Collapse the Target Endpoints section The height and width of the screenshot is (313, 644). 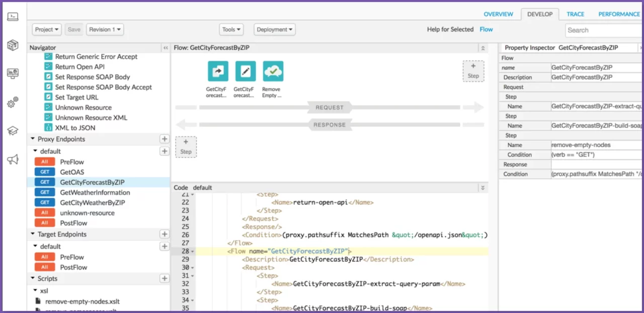coord(33,235)
